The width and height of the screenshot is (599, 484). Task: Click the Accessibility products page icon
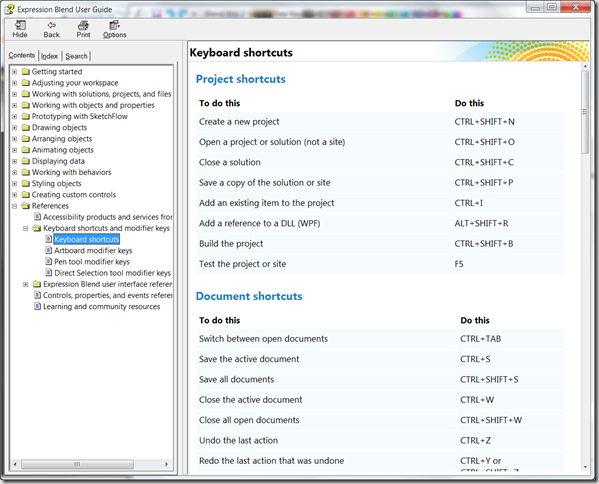pos(37,217)
